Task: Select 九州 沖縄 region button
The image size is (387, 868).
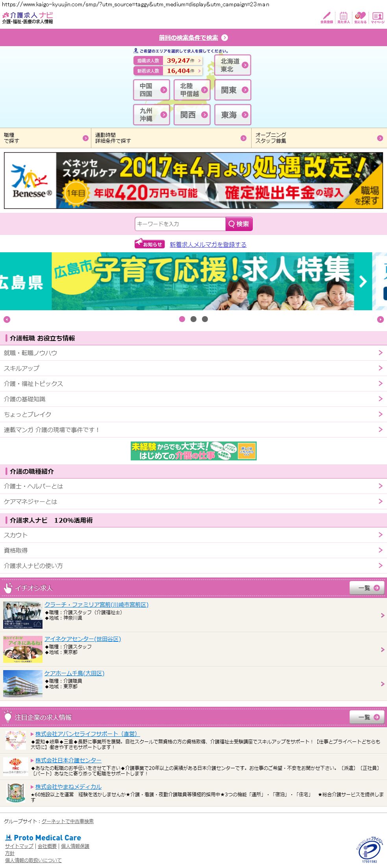Action: (x=152, y=115)
